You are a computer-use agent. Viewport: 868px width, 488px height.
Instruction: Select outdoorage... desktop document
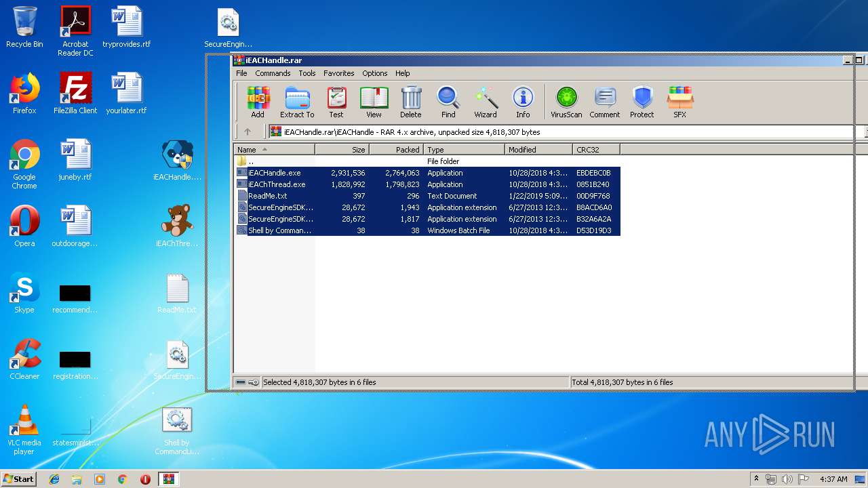click(75, 226)
